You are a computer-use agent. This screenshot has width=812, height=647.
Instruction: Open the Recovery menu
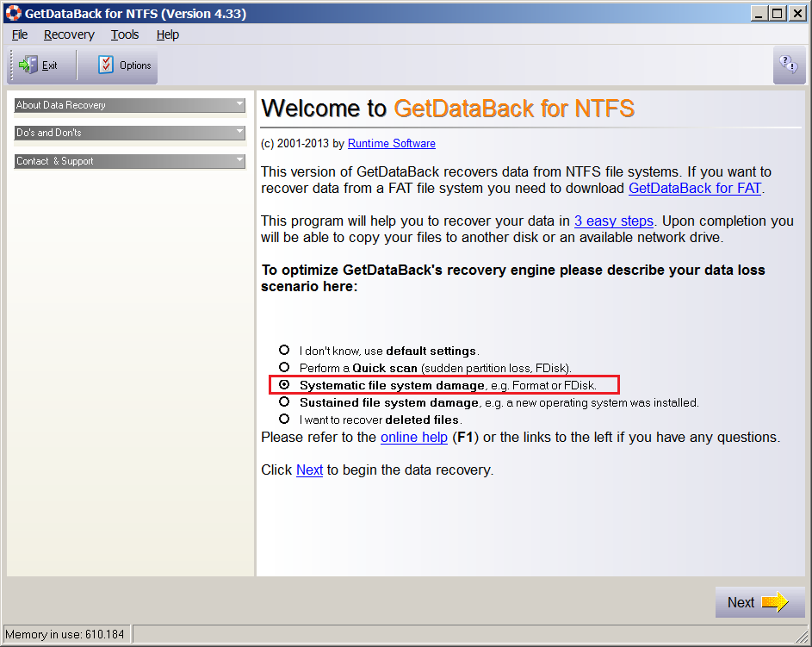click(69, 34)
